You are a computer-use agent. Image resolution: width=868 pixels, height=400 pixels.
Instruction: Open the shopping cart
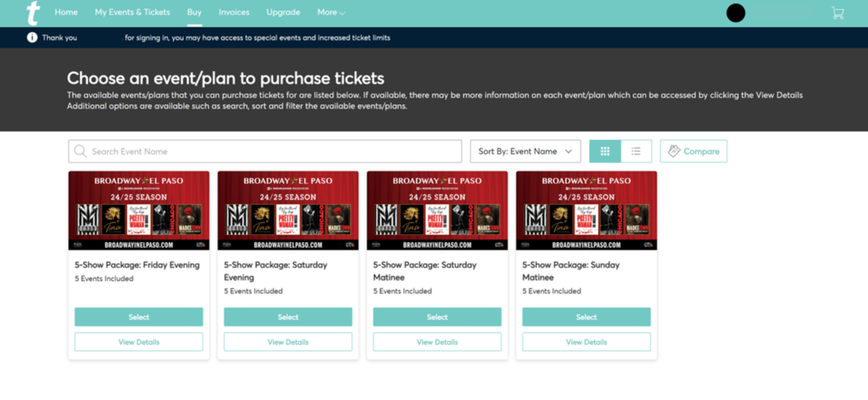click(837, 13)
